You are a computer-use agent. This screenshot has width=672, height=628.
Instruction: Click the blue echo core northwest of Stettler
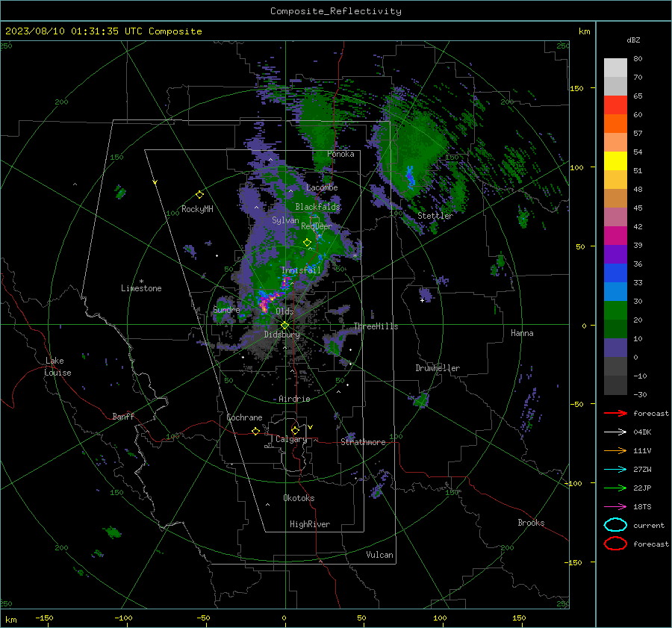[410, 177]
